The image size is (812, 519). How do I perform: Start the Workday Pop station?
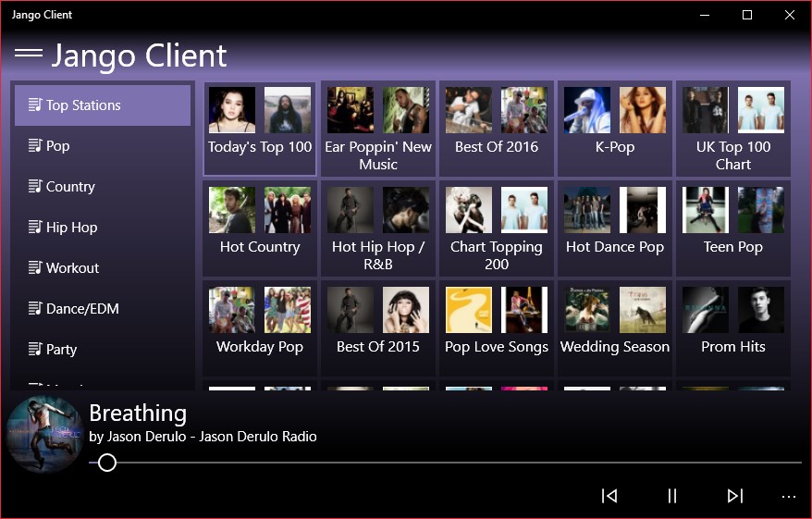coord(260,328)
